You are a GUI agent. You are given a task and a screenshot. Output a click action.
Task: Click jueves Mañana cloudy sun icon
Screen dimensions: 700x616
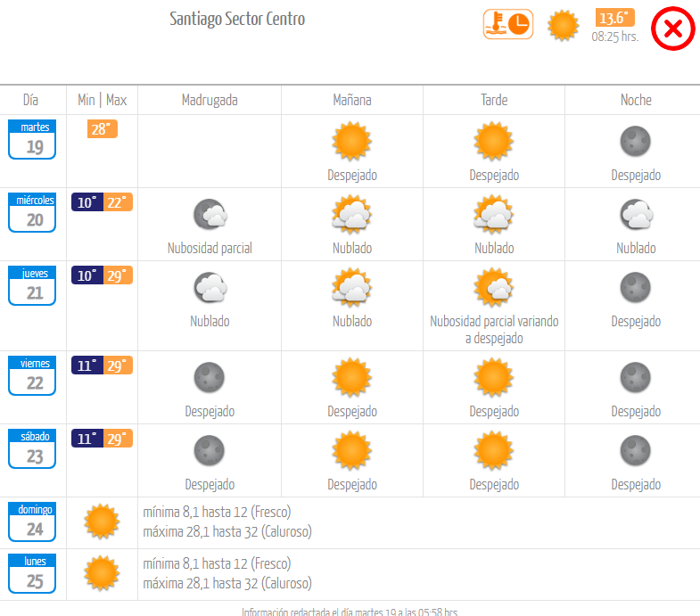pyautogui.click(x=352, y=287)
